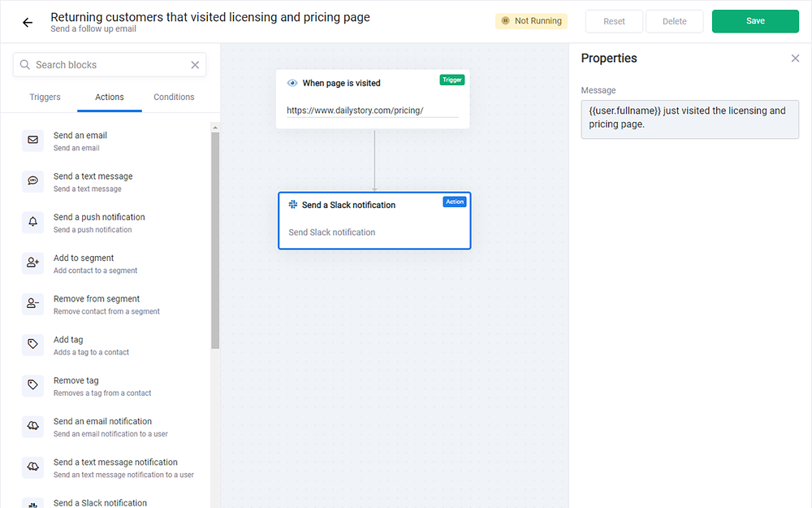Close the Properties panel
The height and width of the screenshot is (508, 812).
795,58
